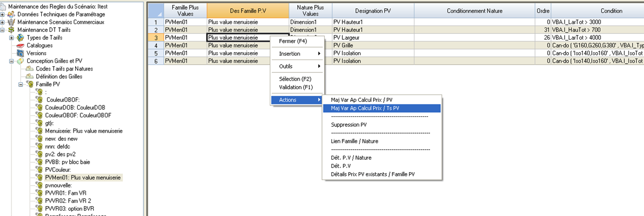
Task: Click the Catalogues book icon in tree
Action: [20, 45]
